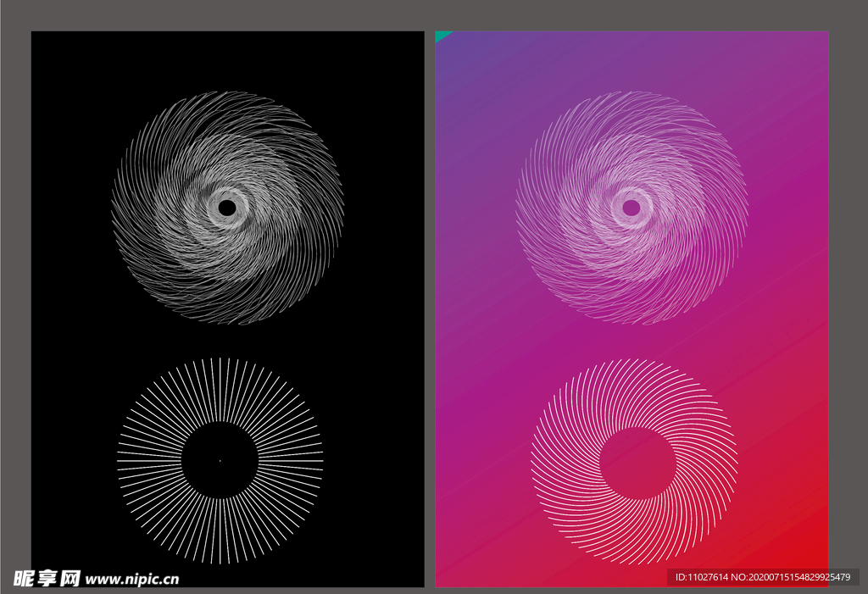
Task: Click the black center dot of the swirl
Action: tap(226, 207)
